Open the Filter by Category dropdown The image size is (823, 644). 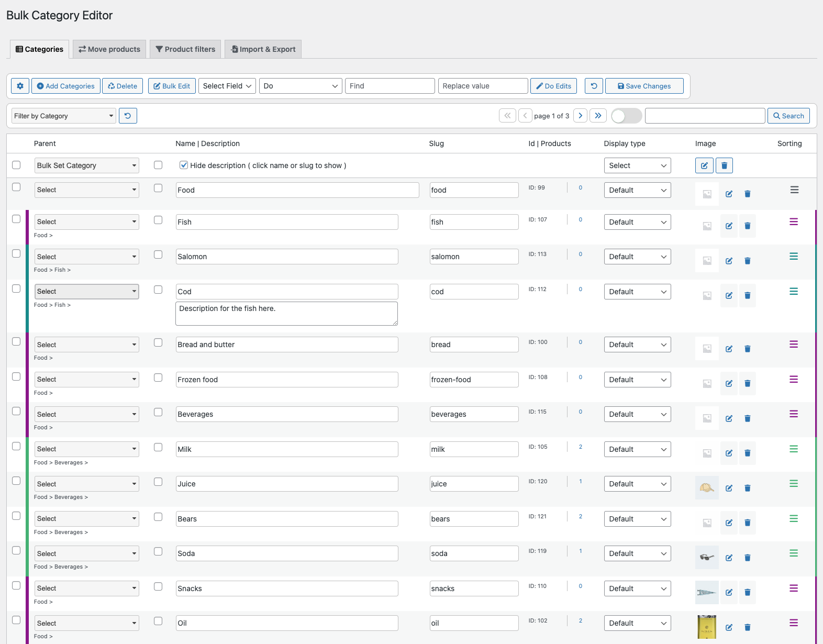[63, 116]
